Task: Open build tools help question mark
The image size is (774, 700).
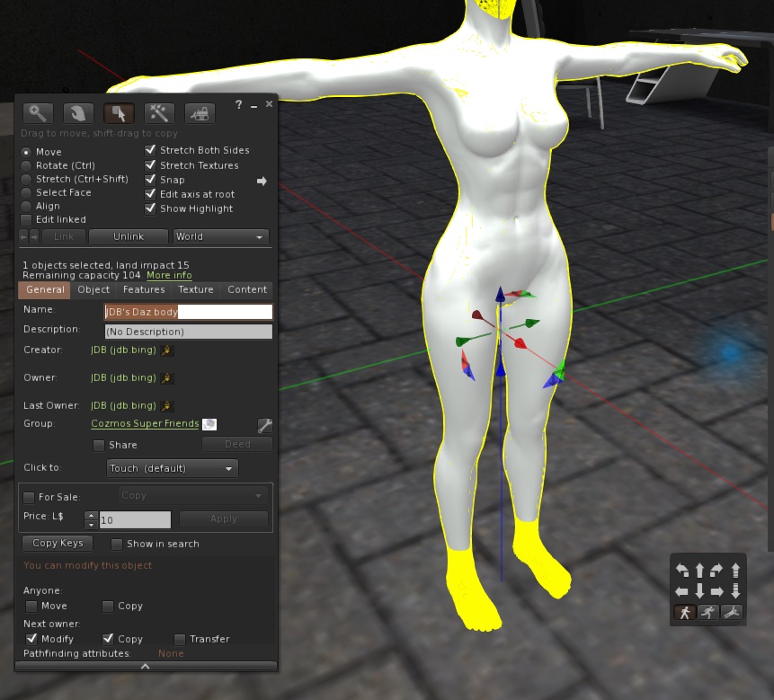Action: 239,104
